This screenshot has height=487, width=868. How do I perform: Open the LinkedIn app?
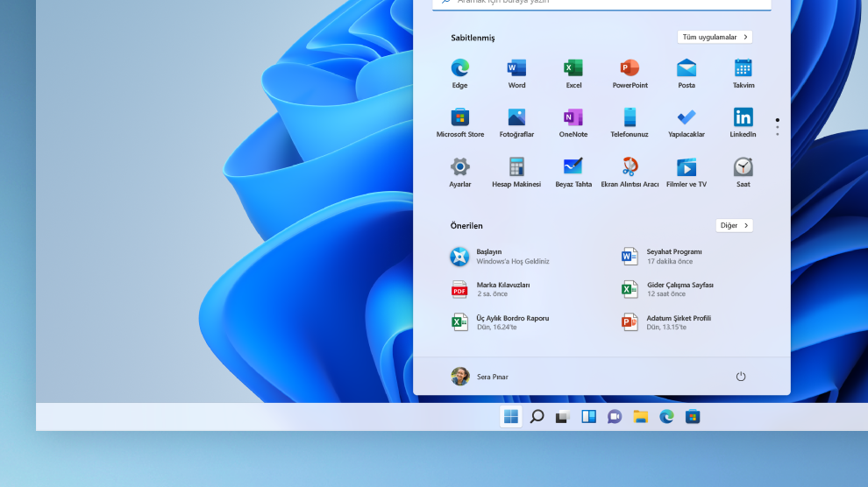743,123
